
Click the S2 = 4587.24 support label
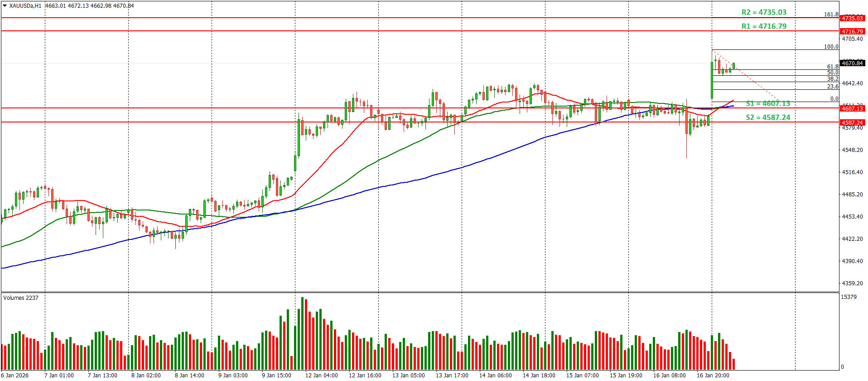[768, 117]
